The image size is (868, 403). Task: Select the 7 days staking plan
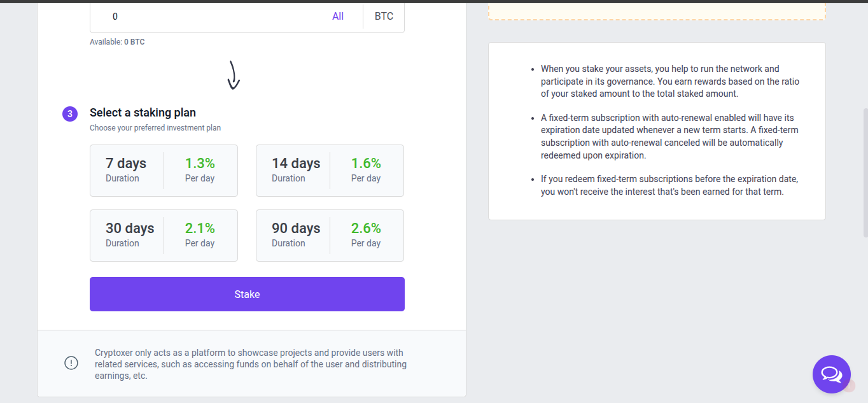[164, 171]
